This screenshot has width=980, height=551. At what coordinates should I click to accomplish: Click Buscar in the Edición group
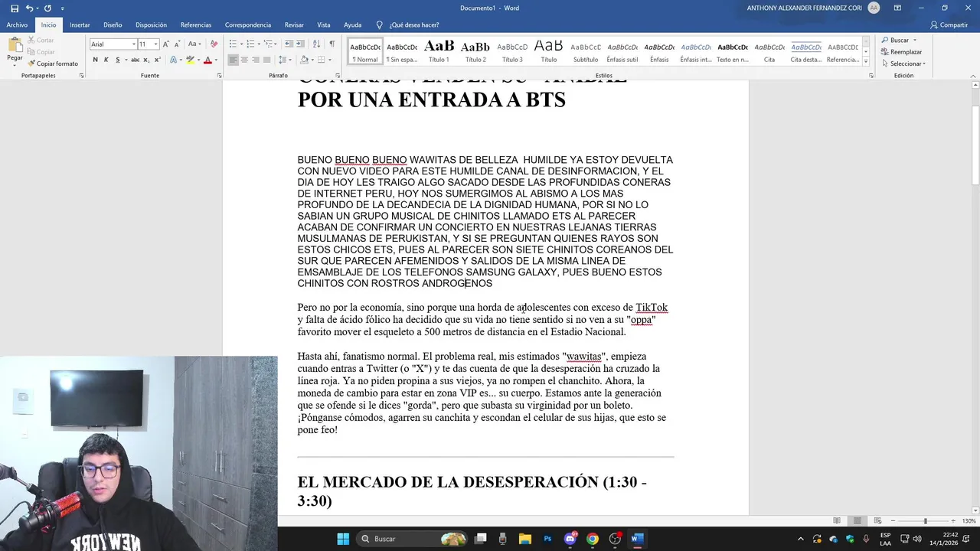pos(899,41)
